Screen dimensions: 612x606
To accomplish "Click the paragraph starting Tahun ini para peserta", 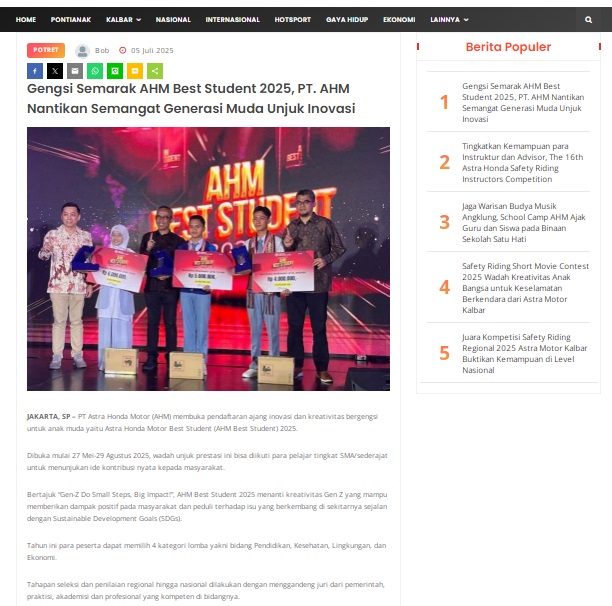I will [x=206, y=551].
